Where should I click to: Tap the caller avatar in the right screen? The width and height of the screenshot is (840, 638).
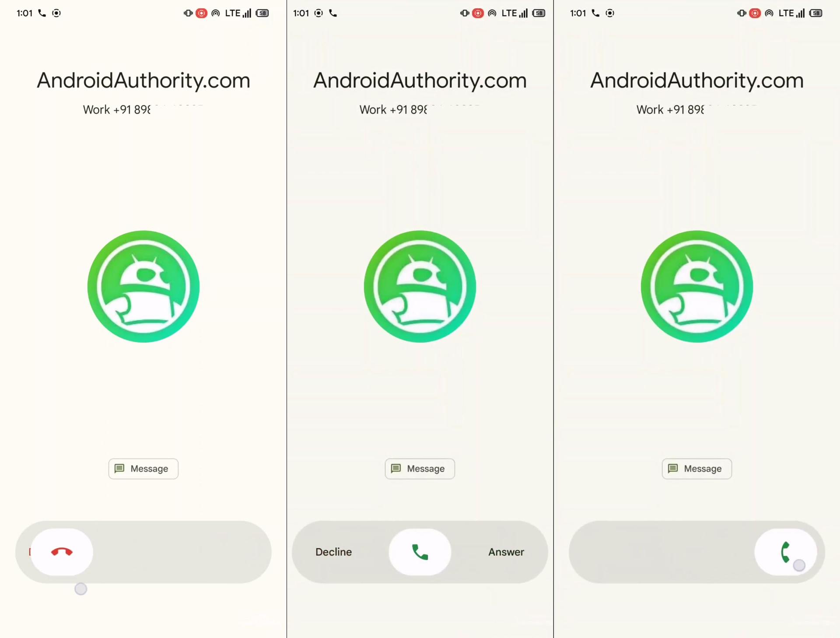pyautogui.click(x=697, y=287)
